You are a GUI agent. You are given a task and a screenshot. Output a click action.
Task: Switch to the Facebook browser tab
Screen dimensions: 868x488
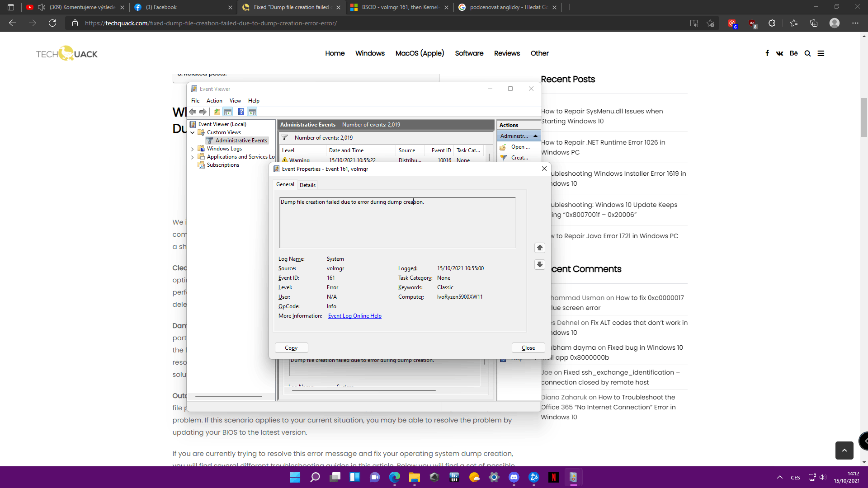(x=183, y=7)
